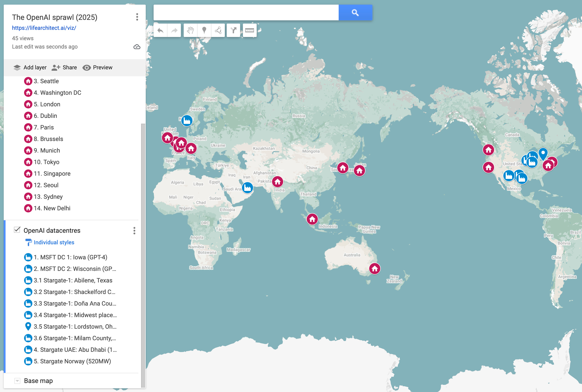The image size is (582, 392).
Task: Select the Draw a line tool
Action: 218,31
